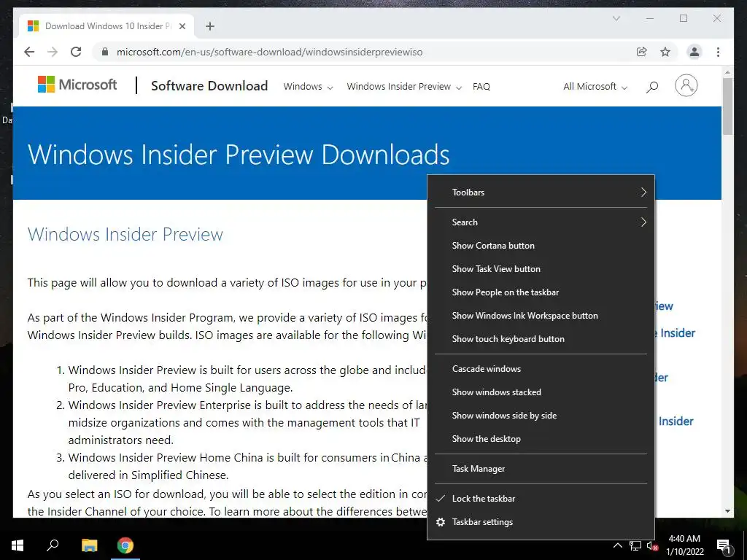Click the Chrome tab search chevron
This screenshot has width=747, height=560.
[x=616, y=18]
